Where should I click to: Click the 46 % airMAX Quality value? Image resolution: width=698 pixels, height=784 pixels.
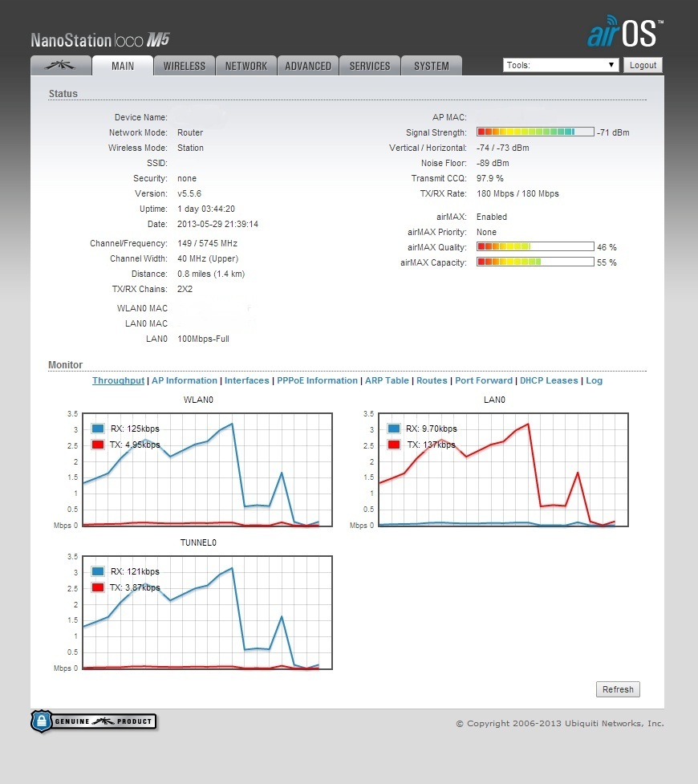point(607,247)
